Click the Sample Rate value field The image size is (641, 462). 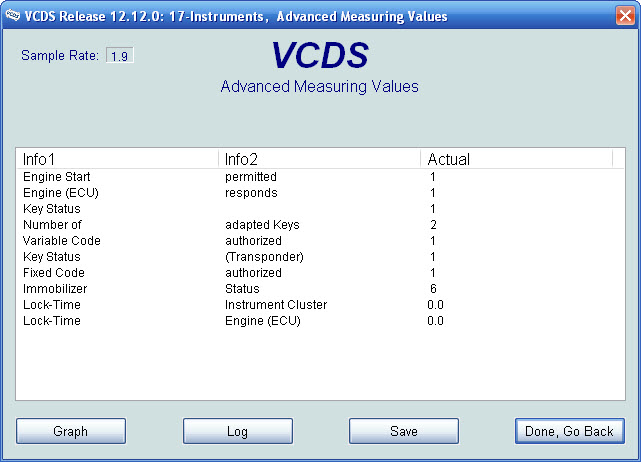click(120, 56)
